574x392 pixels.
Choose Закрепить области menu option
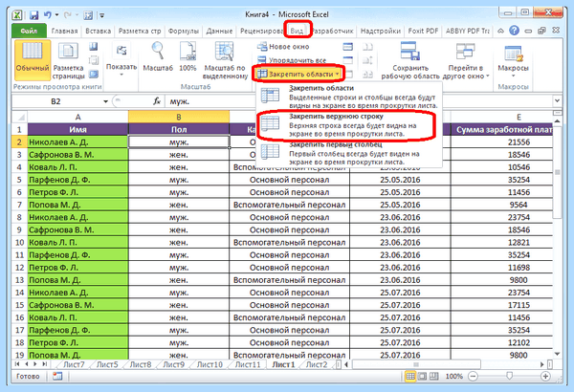coord(349,97)
